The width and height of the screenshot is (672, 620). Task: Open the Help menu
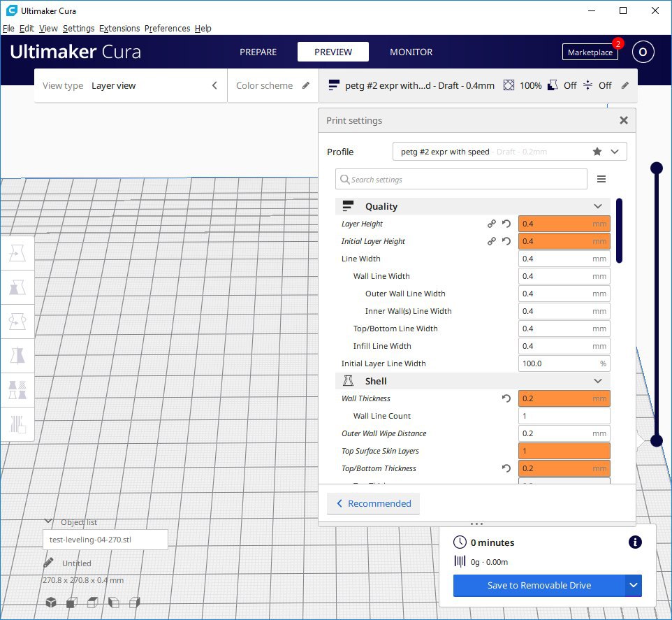tap(203, 28)
